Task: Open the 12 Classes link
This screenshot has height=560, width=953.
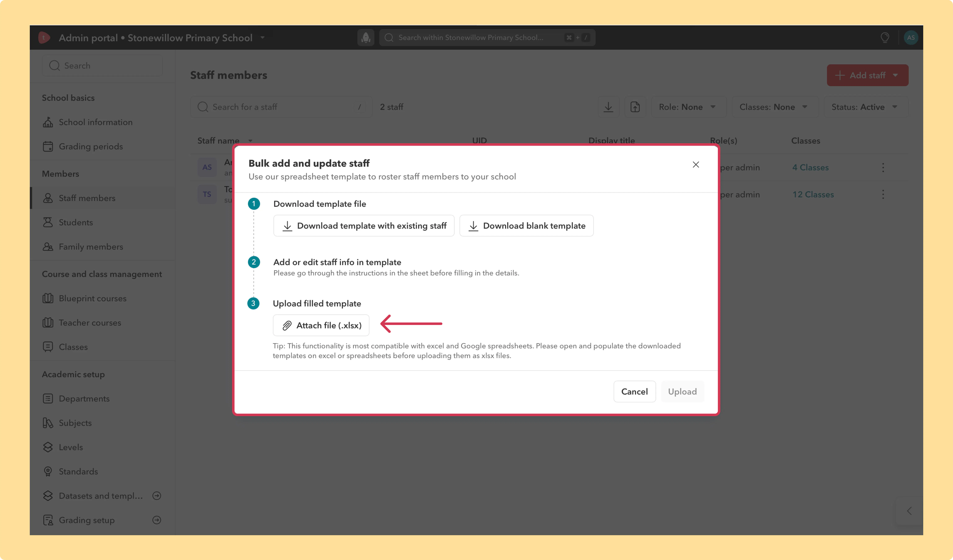Action: click(813, 194)
